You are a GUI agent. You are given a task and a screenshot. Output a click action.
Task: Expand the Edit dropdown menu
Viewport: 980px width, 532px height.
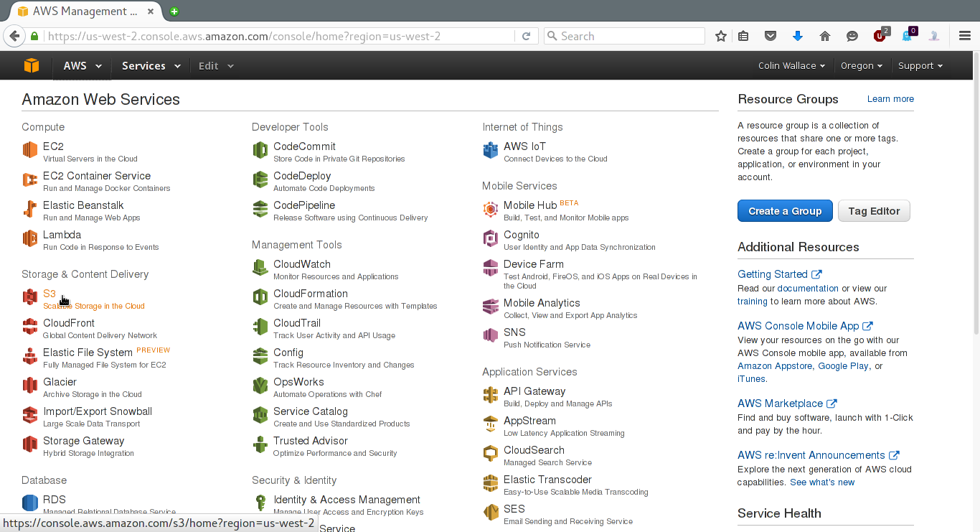pos(216,66)
